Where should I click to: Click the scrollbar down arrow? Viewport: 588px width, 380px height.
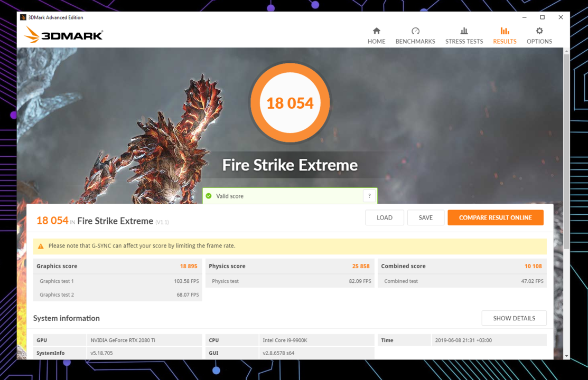(566, 356)
